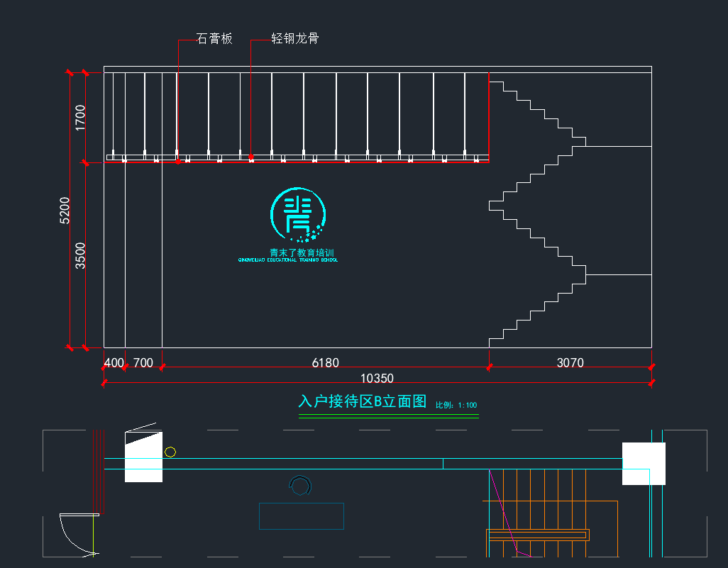
Task: Select the 1700 vertical dimension text
Action: [80, 117]
